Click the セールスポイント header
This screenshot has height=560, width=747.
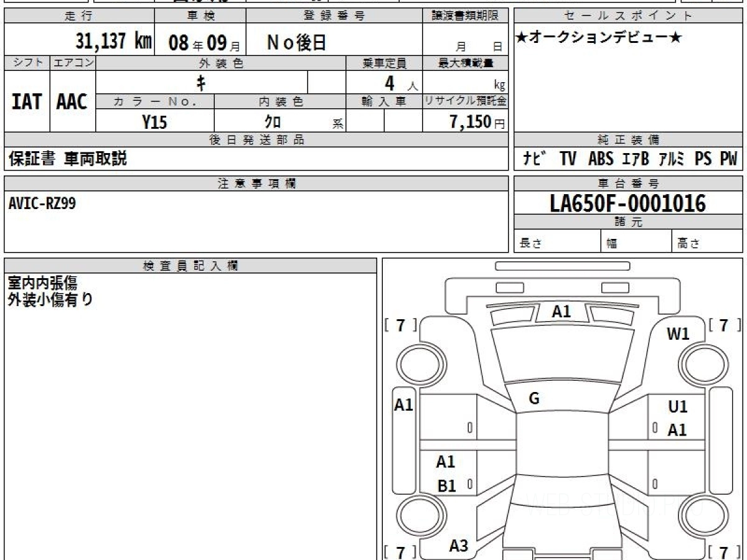tap(628, 16)
